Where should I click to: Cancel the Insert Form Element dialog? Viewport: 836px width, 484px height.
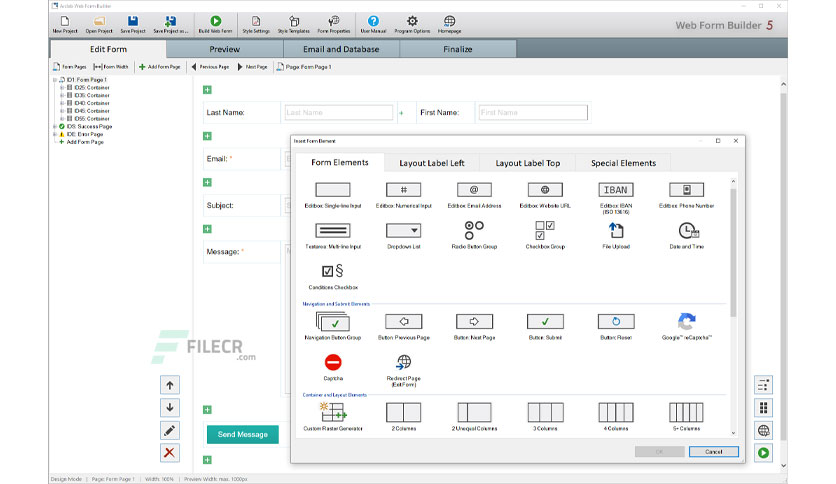(x=713, y=451)
